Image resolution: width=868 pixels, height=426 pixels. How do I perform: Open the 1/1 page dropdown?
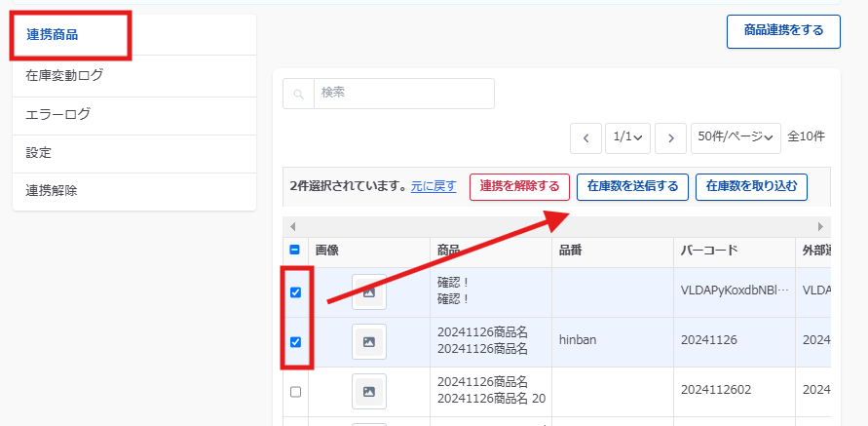(x=627, y=137)
